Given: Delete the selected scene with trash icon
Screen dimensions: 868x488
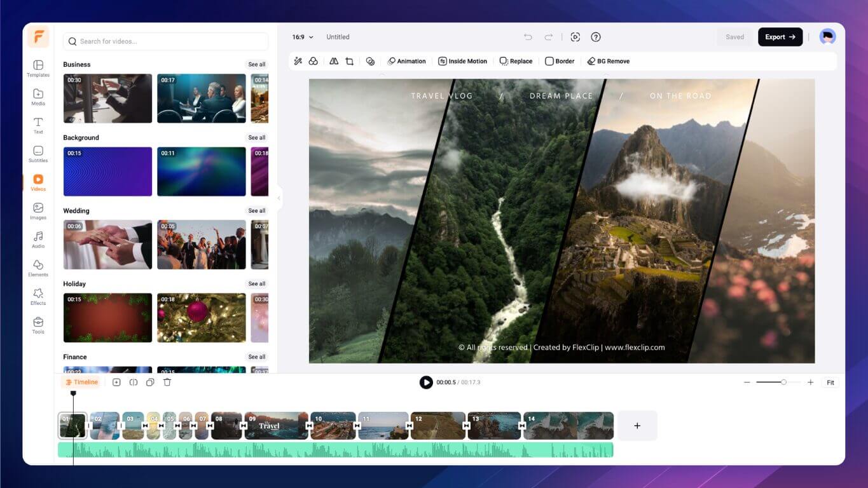Looking at the screenshot, I should (x=167, y=383).
